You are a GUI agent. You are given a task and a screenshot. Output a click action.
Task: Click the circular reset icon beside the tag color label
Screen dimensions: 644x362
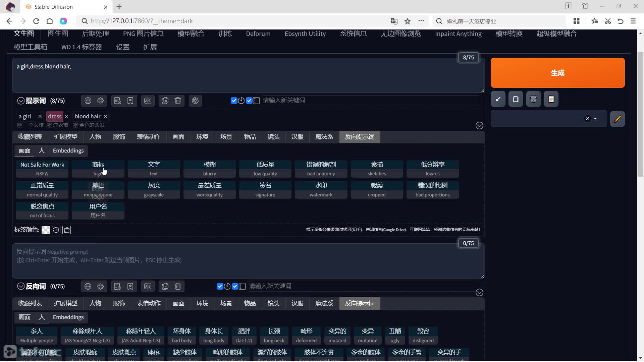[x=56, y=230]
